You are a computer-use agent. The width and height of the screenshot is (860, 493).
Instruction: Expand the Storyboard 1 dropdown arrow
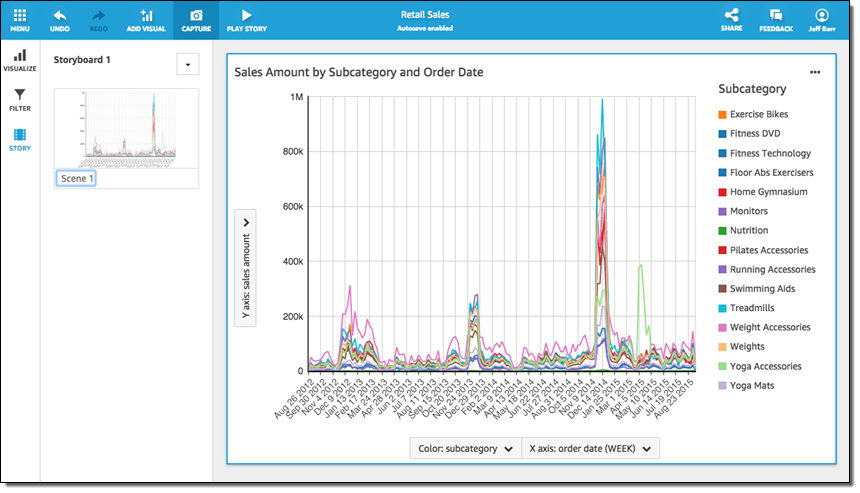click(187, 64)
